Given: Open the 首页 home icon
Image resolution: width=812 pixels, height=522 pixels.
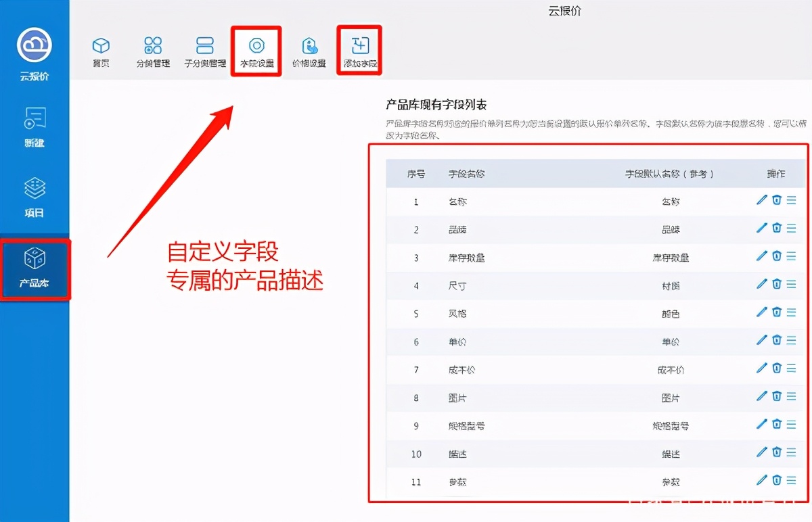Looking at the screenshot, I should click(x=100, y=51).
